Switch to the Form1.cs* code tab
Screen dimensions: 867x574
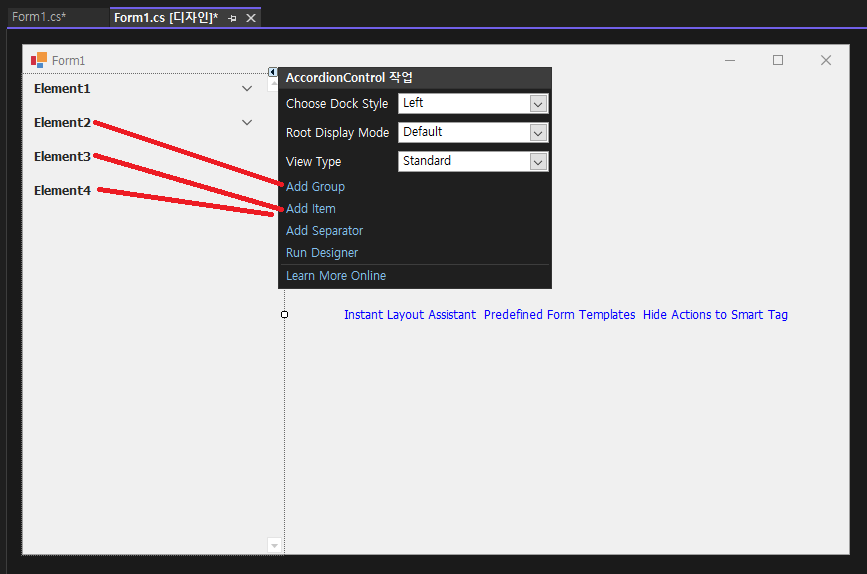pyautogui.click(x=39, y=17)
